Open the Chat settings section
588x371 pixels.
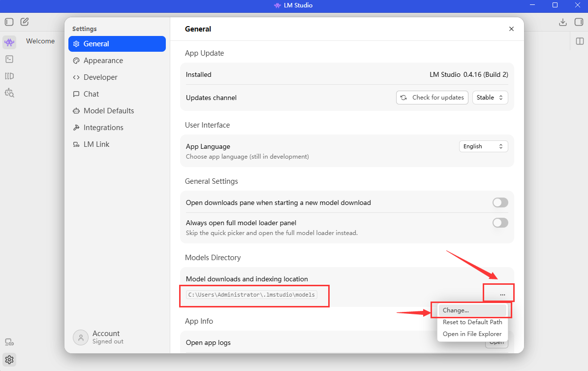pyautogui.click(x=117, y=94)
